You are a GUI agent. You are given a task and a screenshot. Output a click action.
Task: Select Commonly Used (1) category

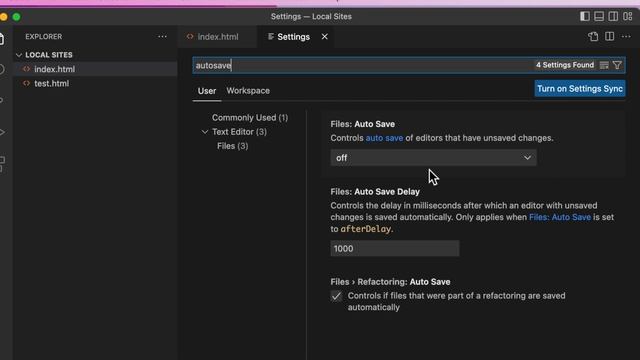250,118
